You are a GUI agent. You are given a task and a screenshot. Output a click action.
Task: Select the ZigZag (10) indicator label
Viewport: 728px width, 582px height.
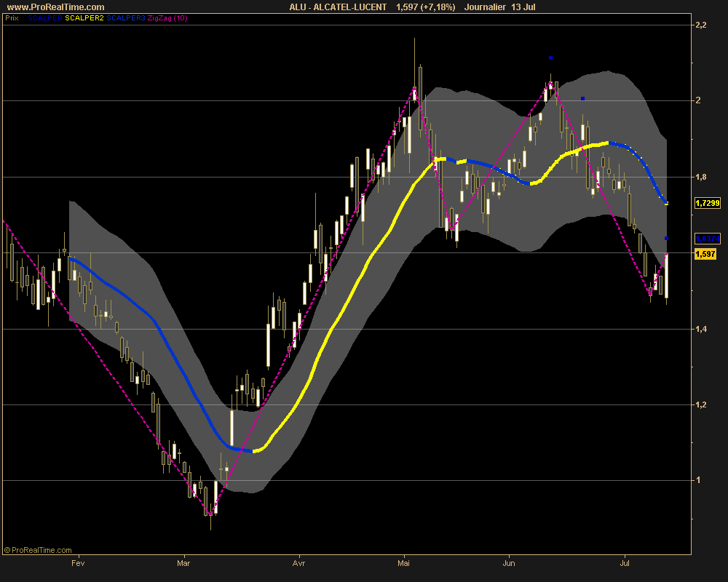[x=167, y=18]
